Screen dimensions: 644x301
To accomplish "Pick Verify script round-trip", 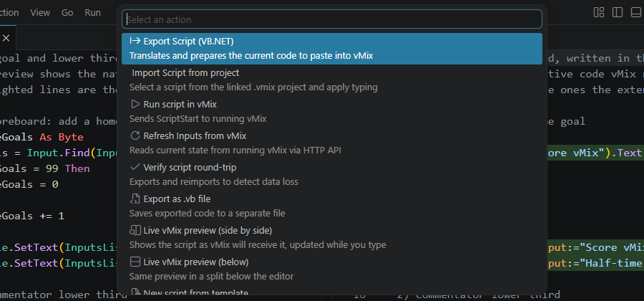I will click(x=332, y=175).
